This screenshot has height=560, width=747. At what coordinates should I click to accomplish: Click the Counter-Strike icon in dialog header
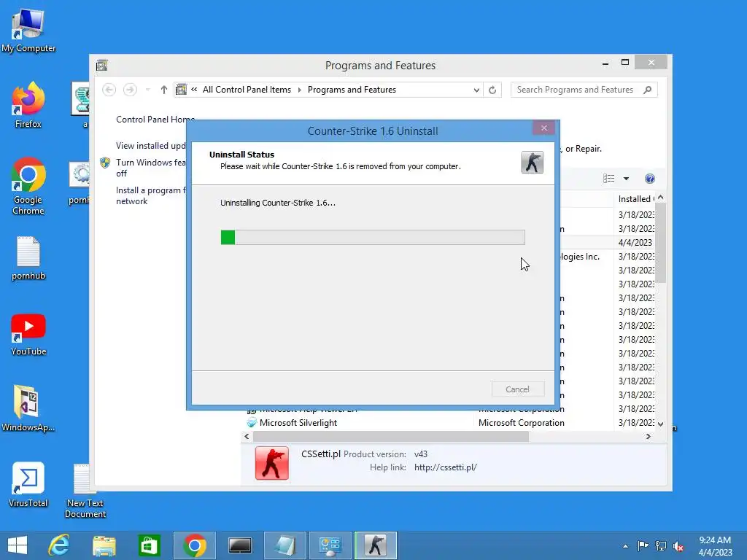click(532, 163)
